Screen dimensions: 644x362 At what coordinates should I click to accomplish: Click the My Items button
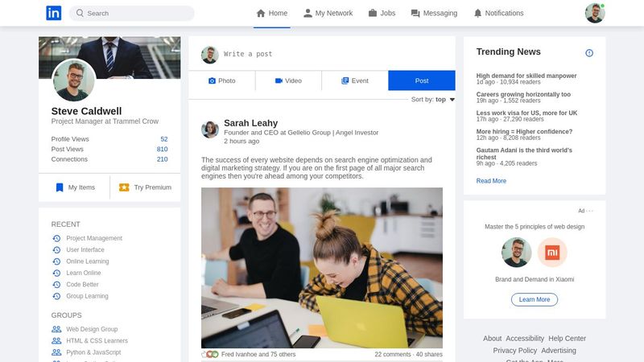74,187
